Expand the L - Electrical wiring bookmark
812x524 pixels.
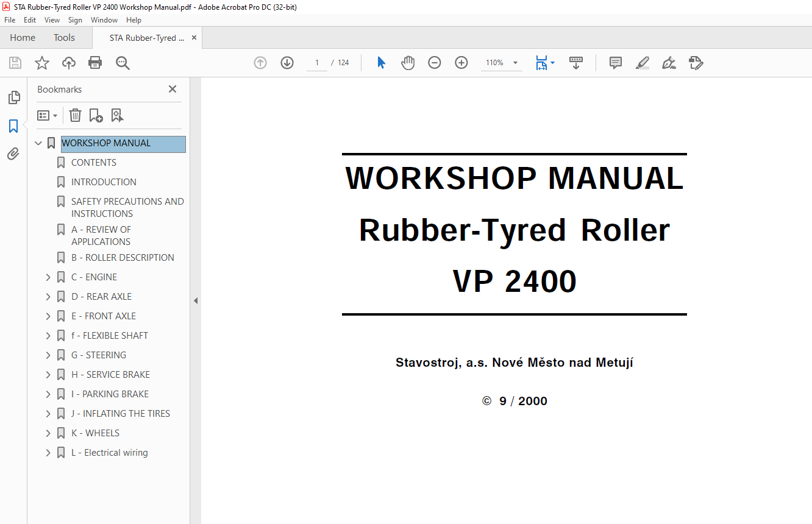click(48, 453)
